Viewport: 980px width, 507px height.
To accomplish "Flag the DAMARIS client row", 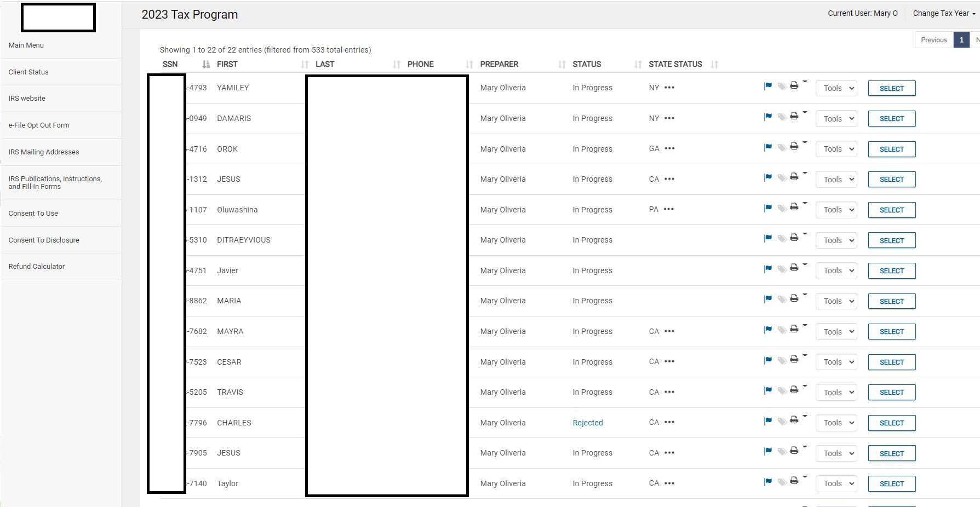I will (768, 117).
